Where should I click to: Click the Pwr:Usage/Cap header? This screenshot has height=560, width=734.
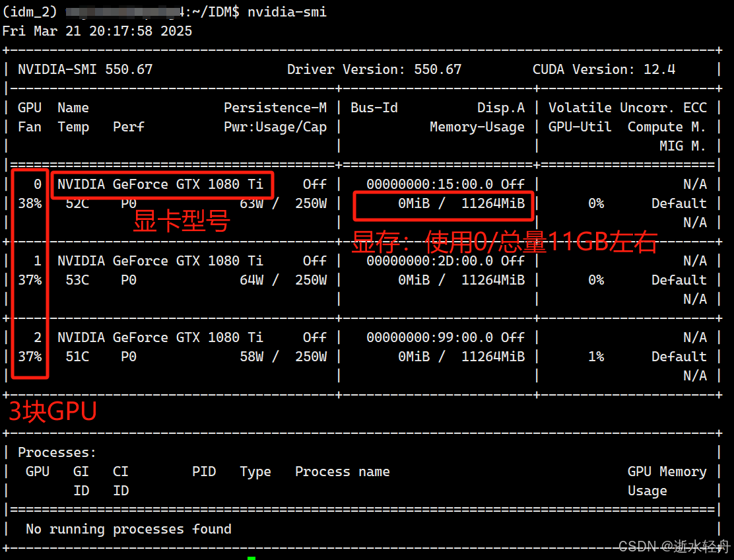click(275, 127)
